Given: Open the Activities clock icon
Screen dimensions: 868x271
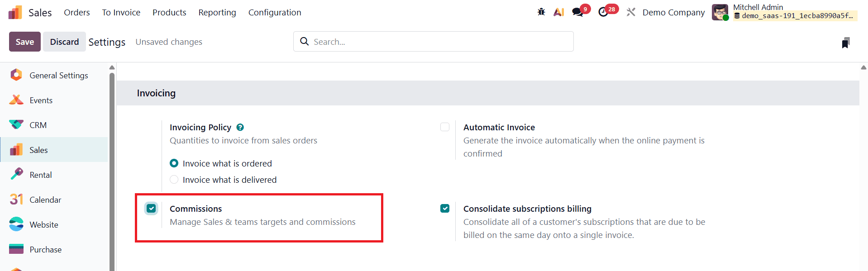Looking at the screenshot, I should pyautogui.click(x=604, y=11).
